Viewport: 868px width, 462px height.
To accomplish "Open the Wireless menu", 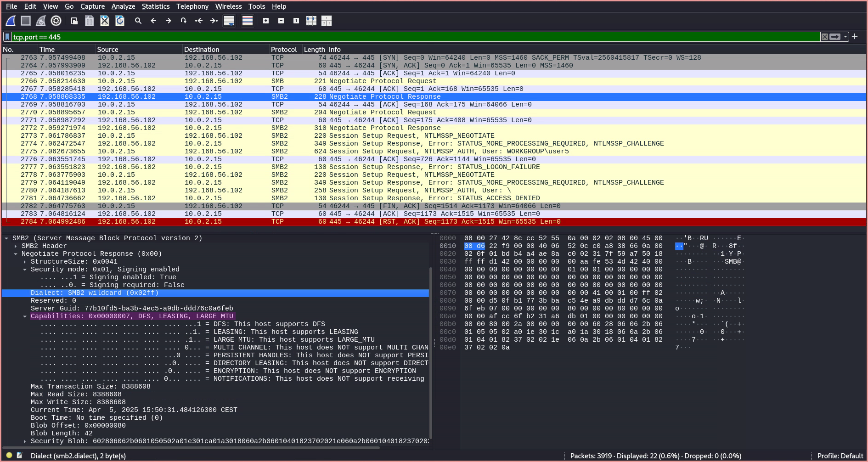I will click(228, 6).
